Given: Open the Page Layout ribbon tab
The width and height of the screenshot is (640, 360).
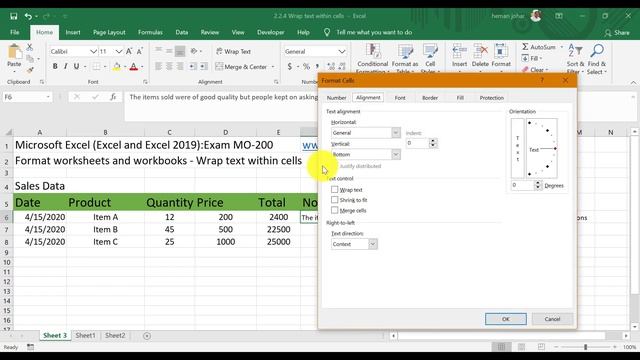Looking at the screenshot, I should pos(109,32).
